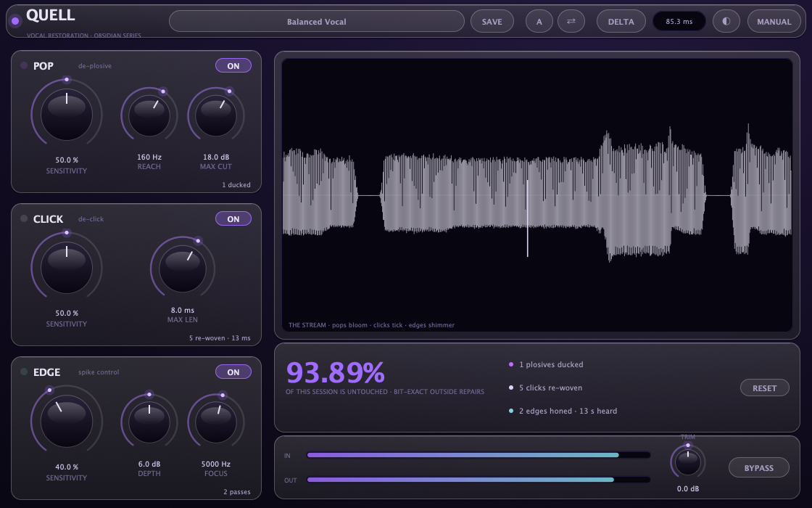Screen dimensions: 812x508
Task: Click the A/B swap arrows icon
Action: tap(571, 21)
